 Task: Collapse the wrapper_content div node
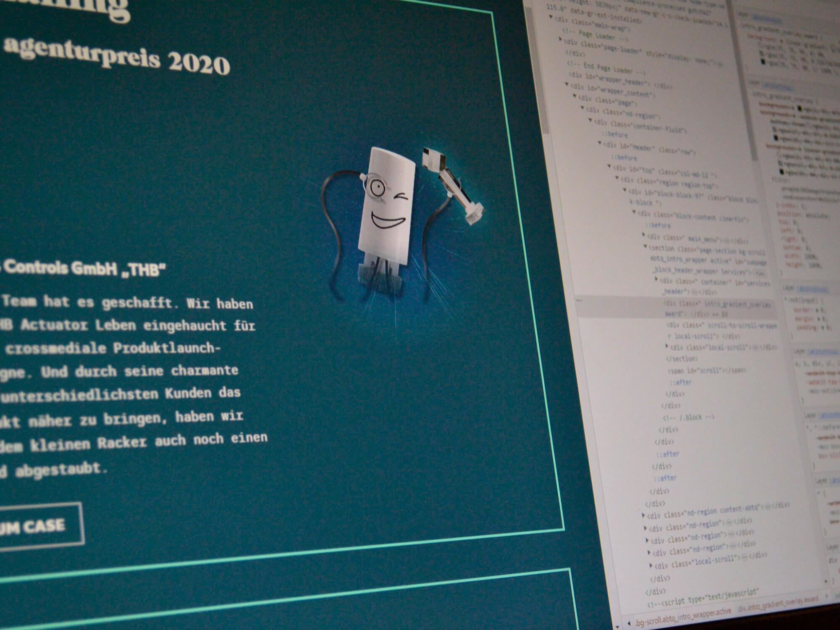(567, 84)
